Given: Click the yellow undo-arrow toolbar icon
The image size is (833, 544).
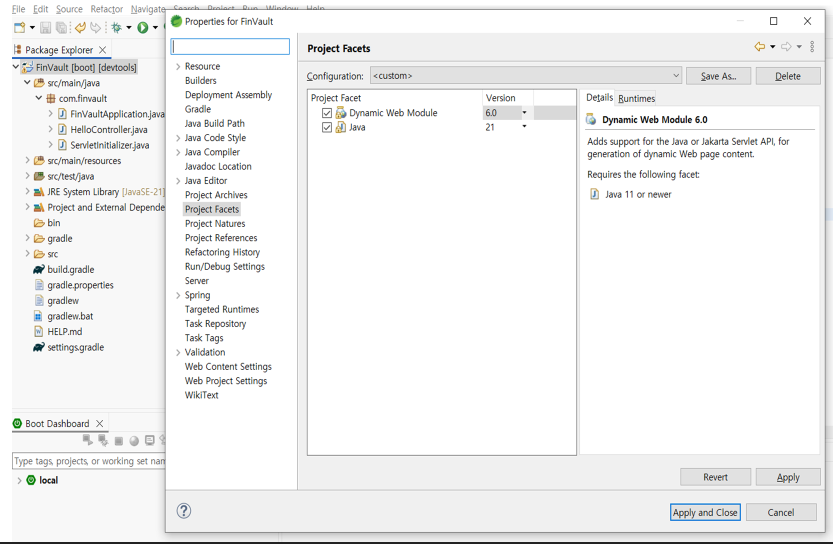Looking at the screenshot, I should (80, 28).
